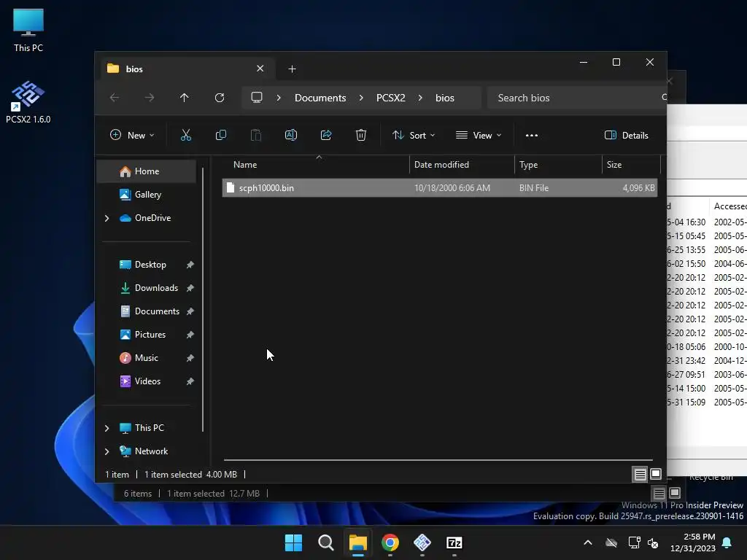Expand the This PC sidebar node

[x=107, y=428]
